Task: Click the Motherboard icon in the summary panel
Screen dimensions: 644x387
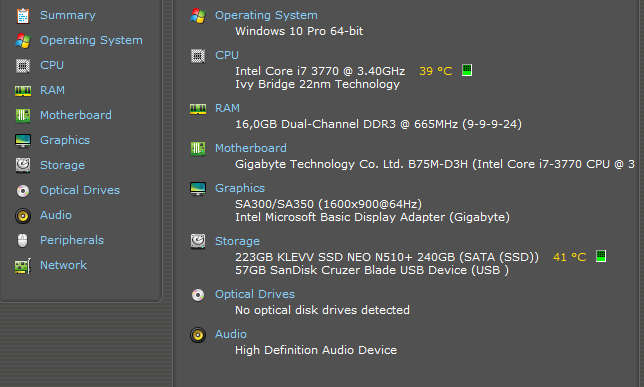Action: (x=198, y=148)
